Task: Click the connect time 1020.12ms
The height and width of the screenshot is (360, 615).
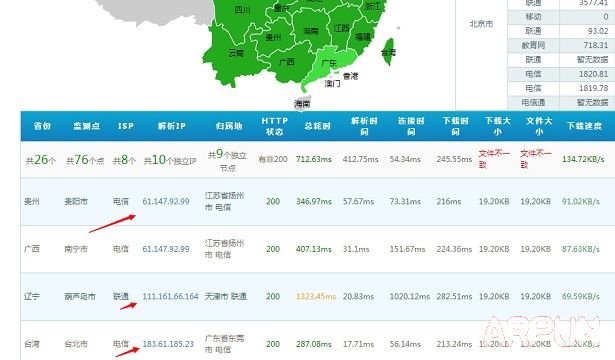Action: [409, 296]
